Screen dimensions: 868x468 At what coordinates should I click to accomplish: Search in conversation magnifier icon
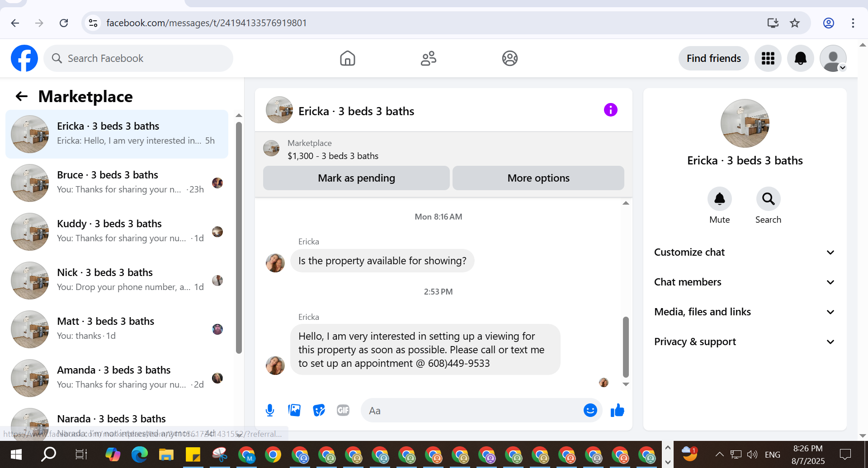coord(768,199)
